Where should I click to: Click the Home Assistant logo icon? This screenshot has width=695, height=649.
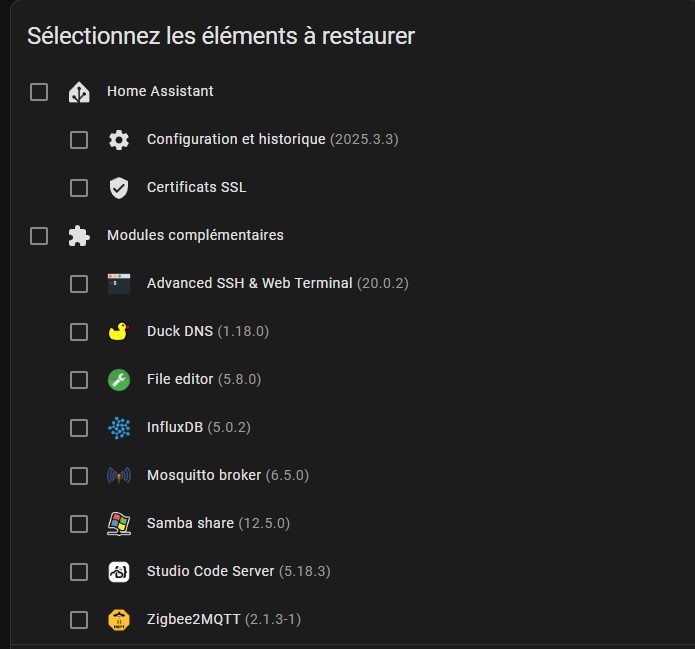coord(79,92)
